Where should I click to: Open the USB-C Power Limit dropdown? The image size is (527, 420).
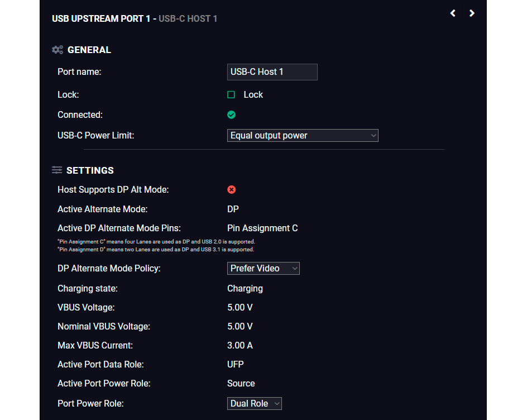[x=303, y=136]
